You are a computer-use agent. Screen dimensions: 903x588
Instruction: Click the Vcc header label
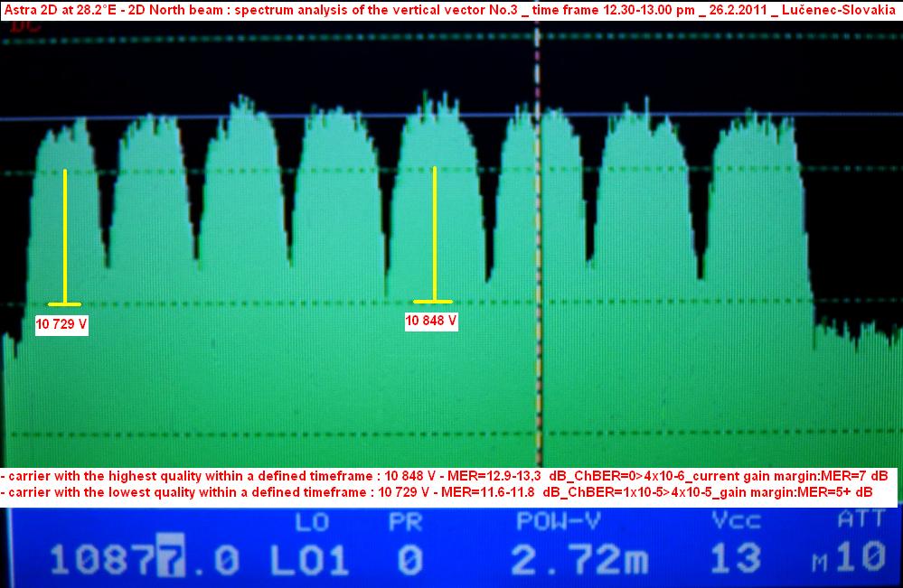[737, 521]
